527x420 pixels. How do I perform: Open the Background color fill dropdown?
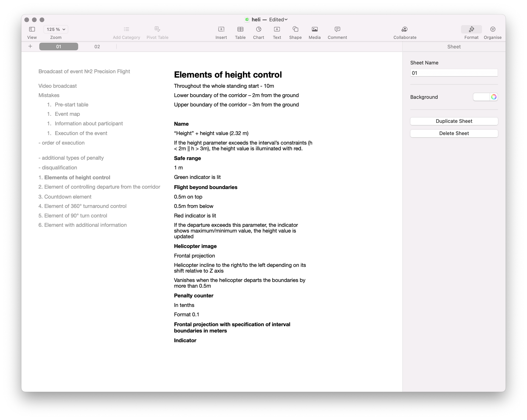tap(481, 97)
